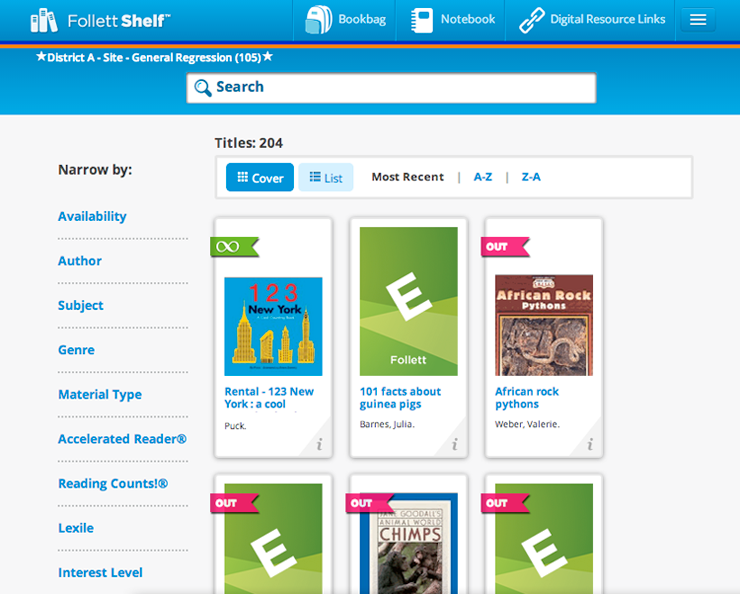Click the Follett Shelf books logo icon

44,20
